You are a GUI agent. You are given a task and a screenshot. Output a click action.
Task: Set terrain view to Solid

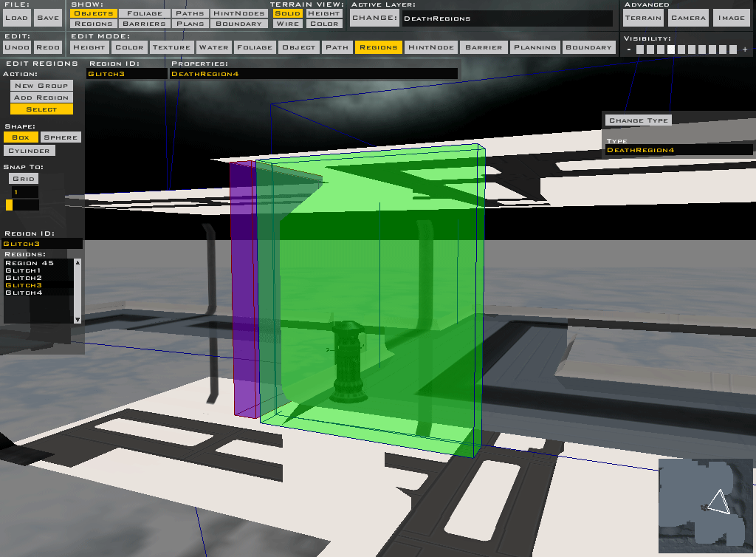287,13
